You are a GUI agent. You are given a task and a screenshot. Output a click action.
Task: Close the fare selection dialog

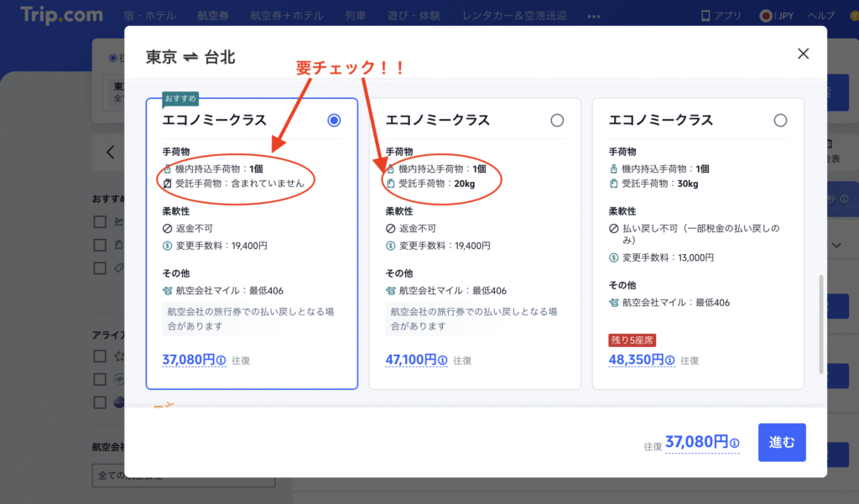point(803,54)
